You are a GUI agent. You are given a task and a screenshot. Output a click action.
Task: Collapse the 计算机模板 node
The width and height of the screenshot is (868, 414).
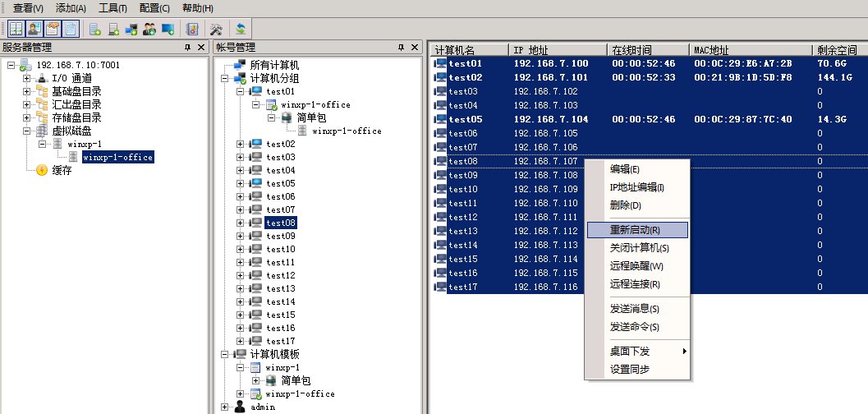point(225,354)
